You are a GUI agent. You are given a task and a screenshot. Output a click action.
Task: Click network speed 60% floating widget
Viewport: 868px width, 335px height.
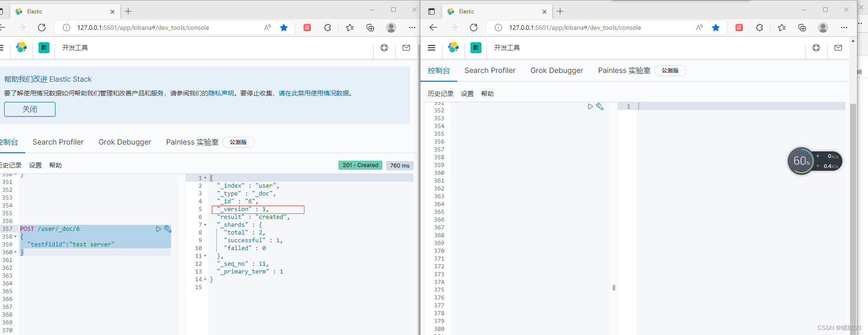[x=815, y=161]
